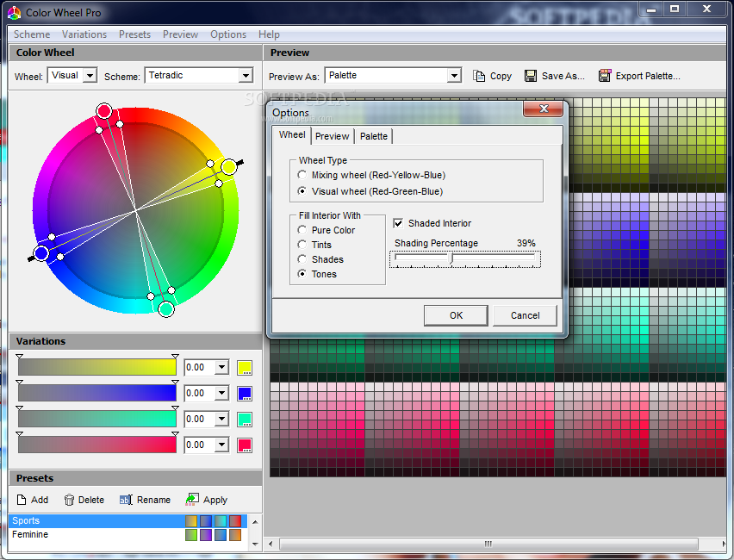Open the Preview As dropdown showing Palette

[x=454, y=76]
